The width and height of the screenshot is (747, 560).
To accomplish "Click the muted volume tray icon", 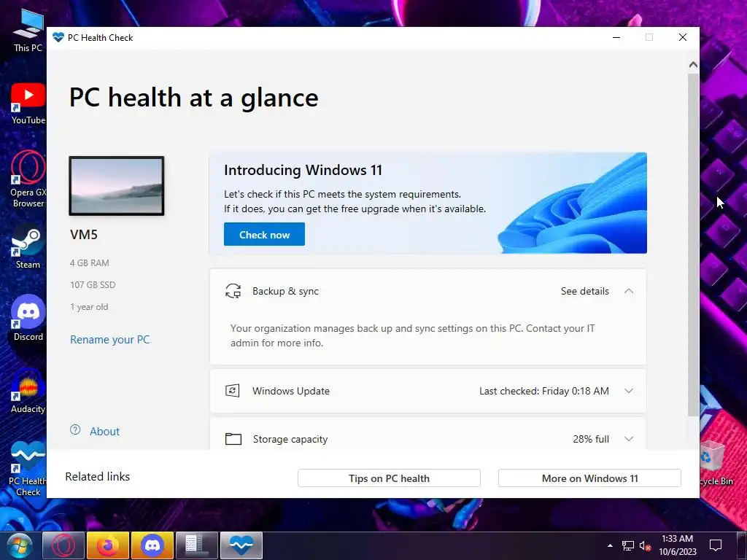I will tap(645, 545).
